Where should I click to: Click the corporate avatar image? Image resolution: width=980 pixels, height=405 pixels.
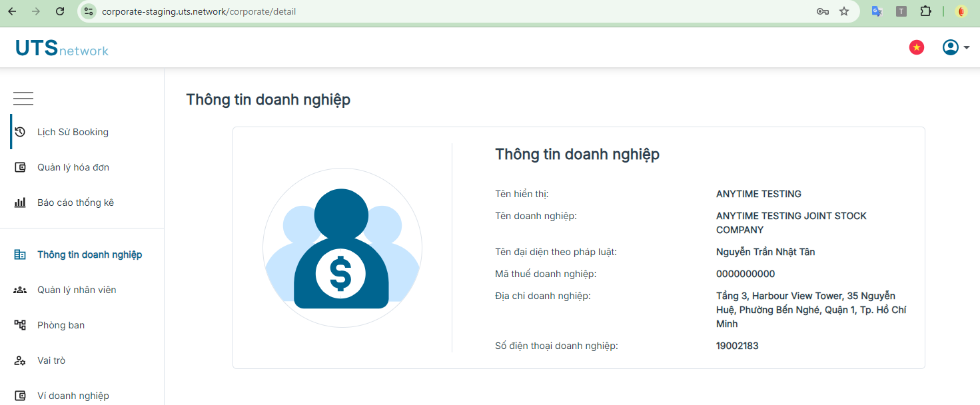point(342,248)
